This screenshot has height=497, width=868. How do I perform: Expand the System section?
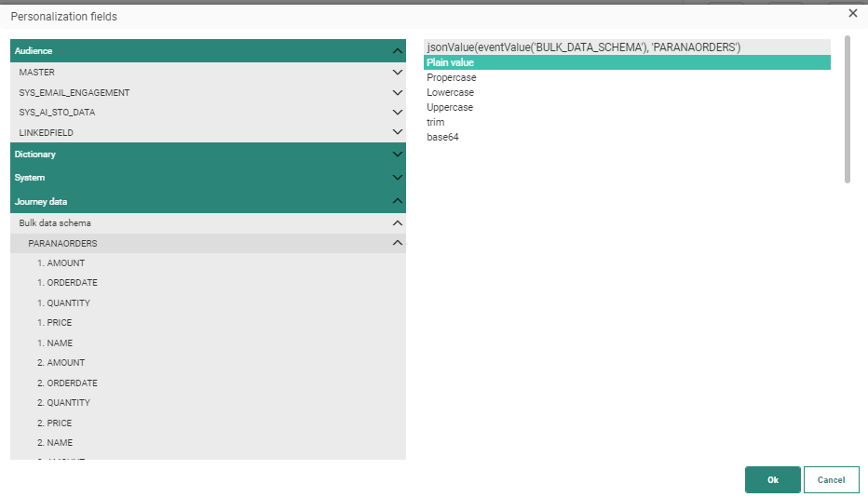click(398, 178)
